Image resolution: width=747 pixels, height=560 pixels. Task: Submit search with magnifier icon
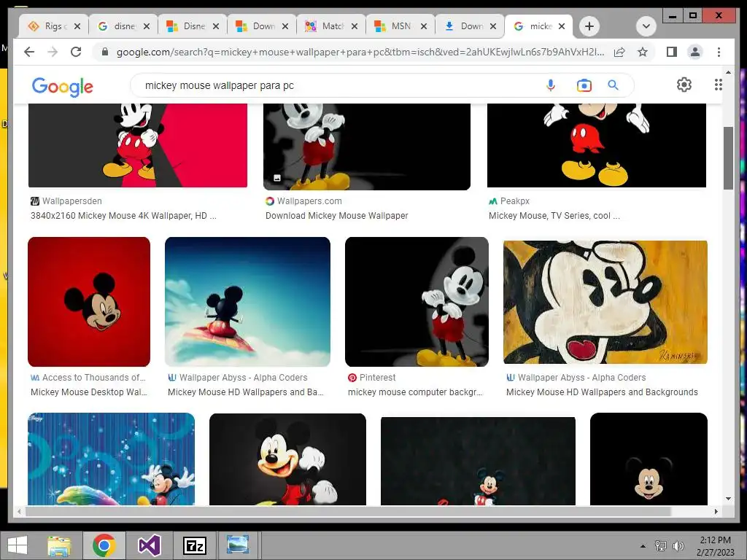[x=613, y=85]
